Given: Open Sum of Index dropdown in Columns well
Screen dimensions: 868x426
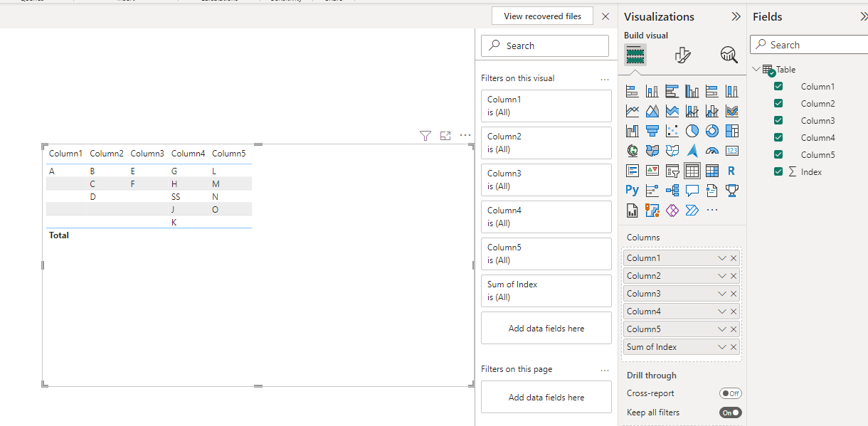Looking at the screenshot, I should click(x=722, y=347).
